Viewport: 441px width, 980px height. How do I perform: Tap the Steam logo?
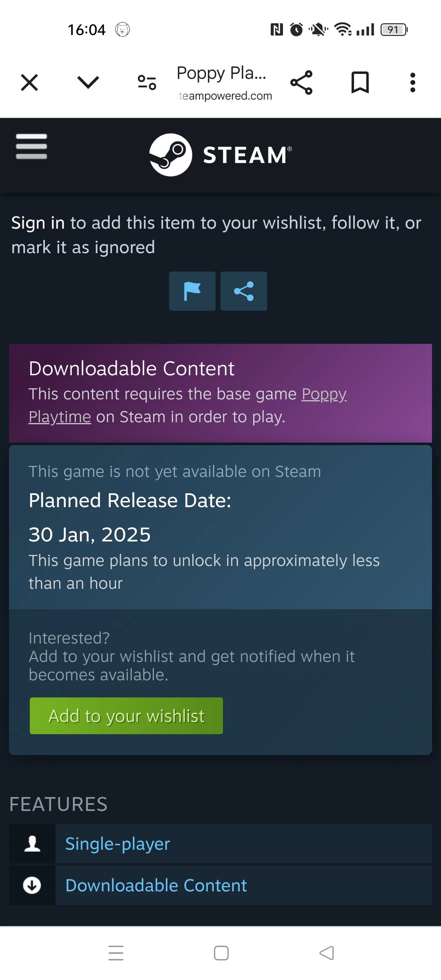point(220,155)
